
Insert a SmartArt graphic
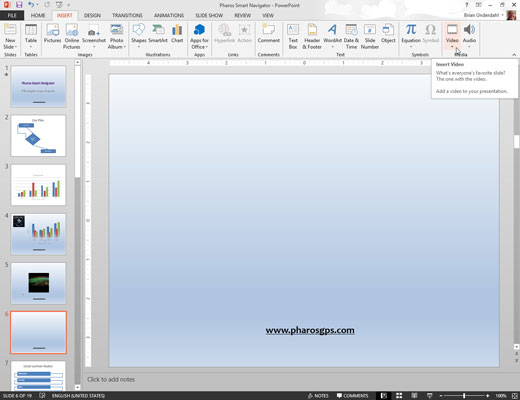[x=158, y=34]
